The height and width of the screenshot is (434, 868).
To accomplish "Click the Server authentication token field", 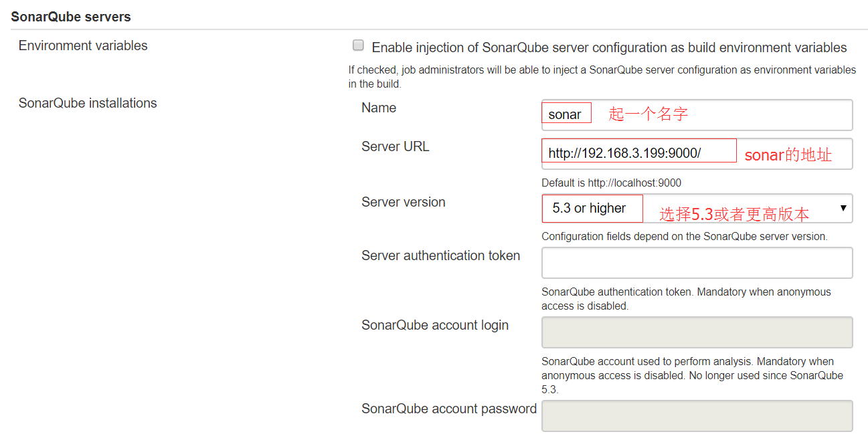I will pyautogui.click(x=696, y=262).
